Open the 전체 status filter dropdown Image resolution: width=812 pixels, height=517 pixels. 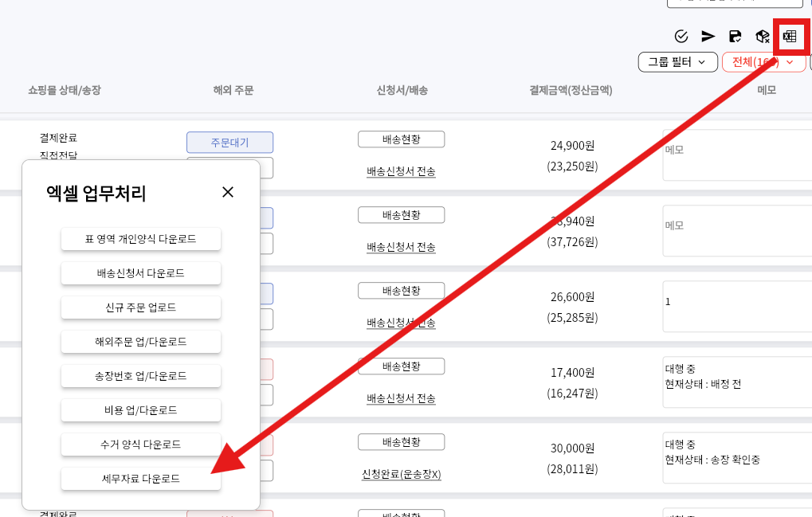coord(762,61)
